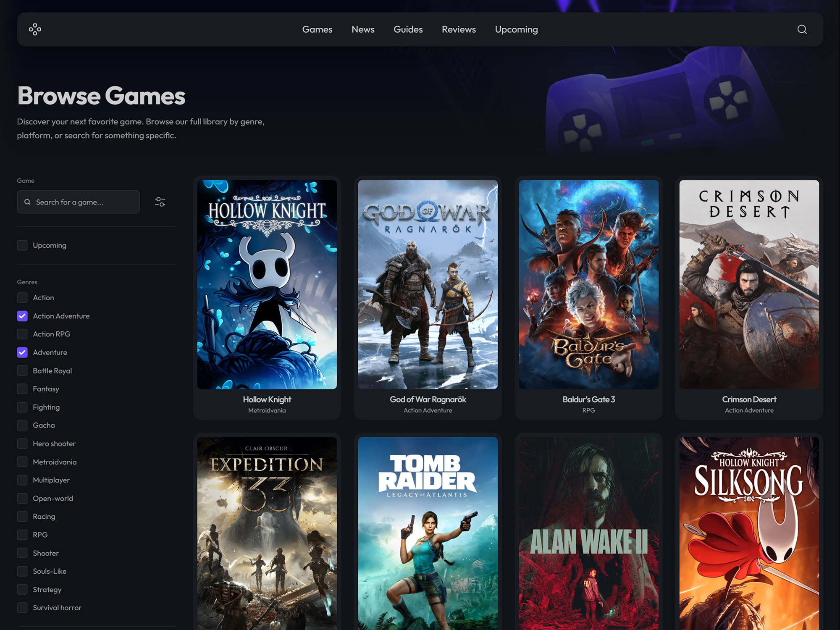This screenshot has height=630, width=840.
Task: Click the Browse Games heading
Action: (101, 96)
